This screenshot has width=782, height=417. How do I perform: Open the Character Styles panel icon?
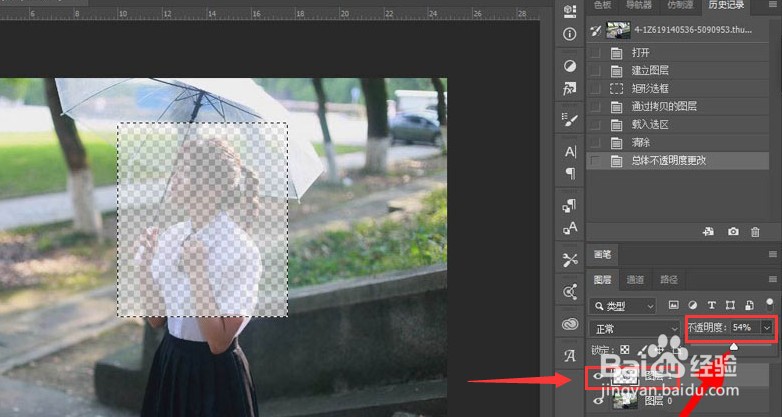coord(570,228)
